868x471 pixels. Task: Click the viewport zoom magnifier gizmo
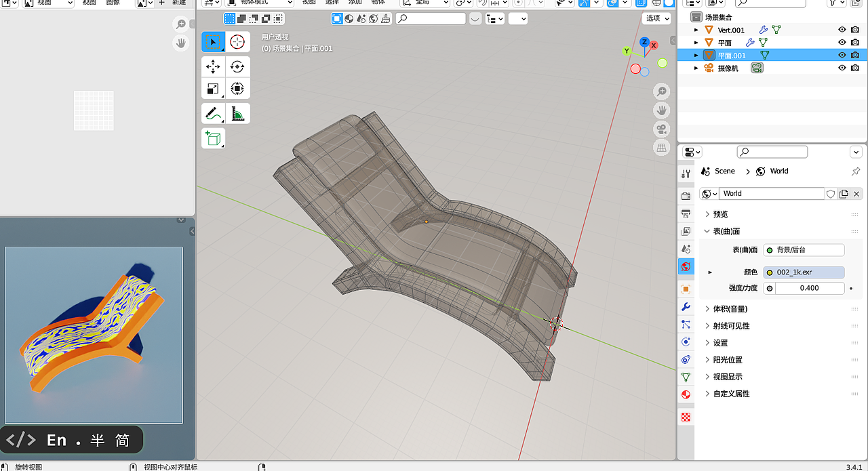click(x=663, y=91)
